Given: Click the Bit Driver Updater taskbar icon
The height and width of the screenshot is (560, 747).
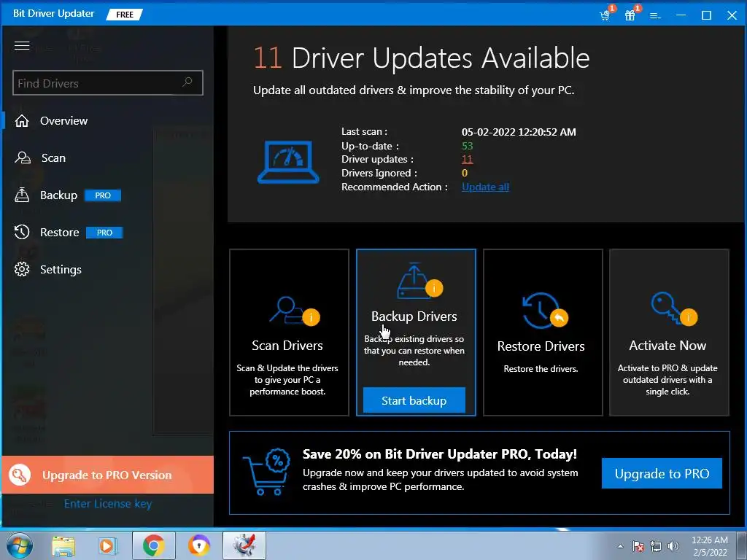Looking at the screenshot, I should coord(245,545).
